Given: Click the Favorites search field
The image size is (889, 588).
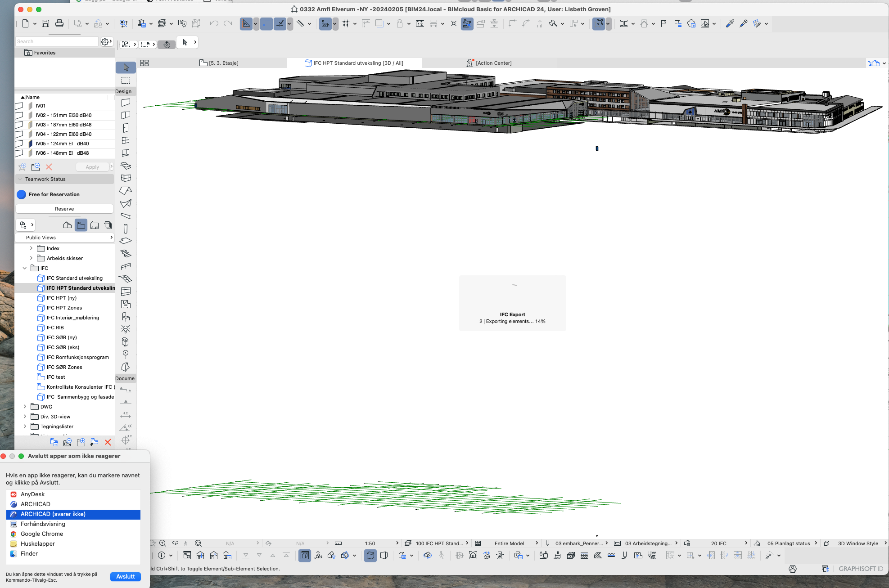Looking at the screenshot, I should 56,41.
